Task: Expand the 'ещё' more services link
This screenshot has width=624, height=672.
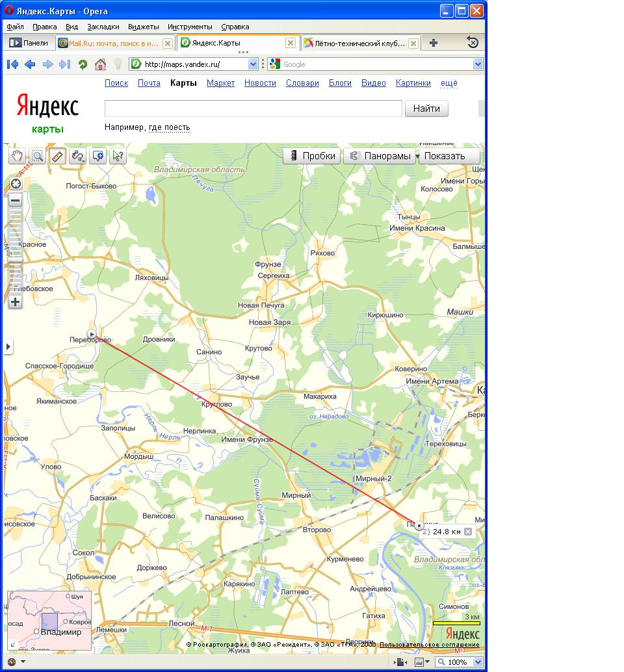Action: point(449,83)
